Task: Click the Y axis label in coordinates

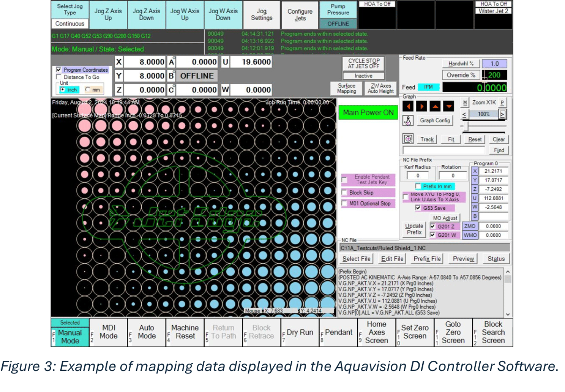Action: (119, 76)
